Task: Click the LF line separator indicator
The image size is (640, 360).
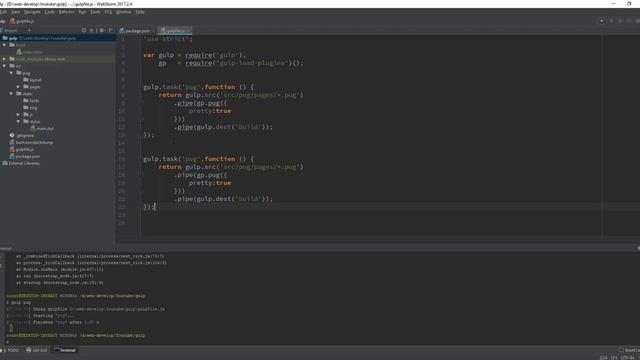Action: [x=613, y=358]
